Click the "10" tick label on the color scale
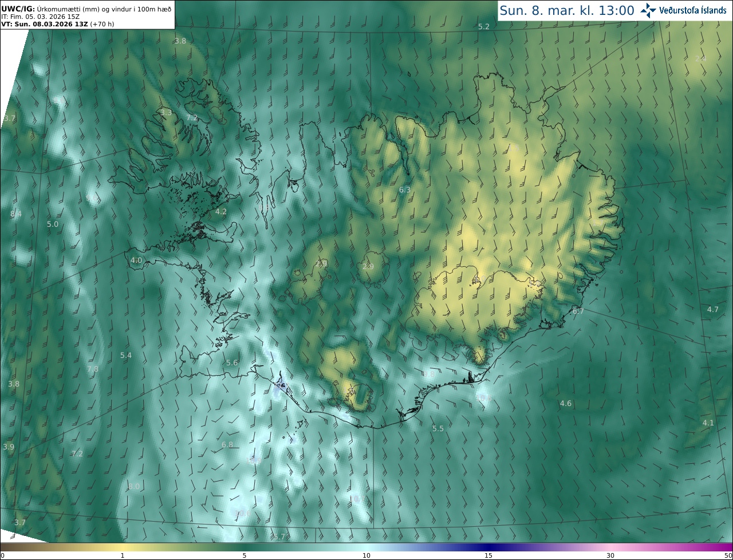733x560 pixels. coord(366,555)
